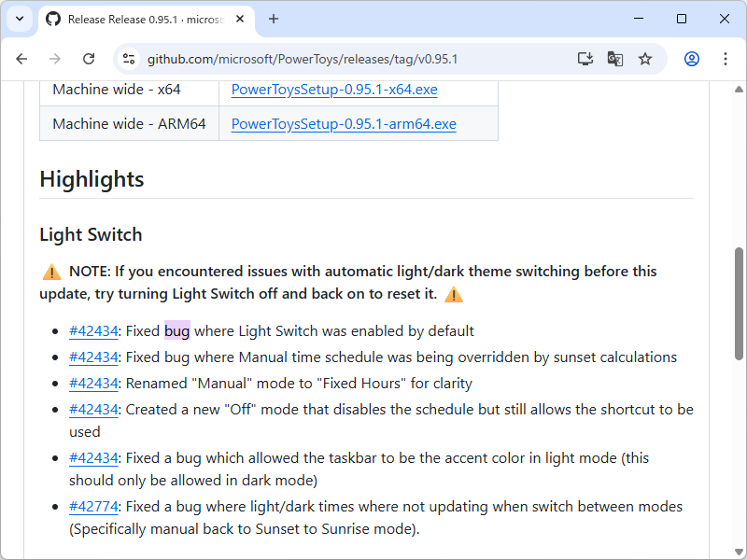The width and height of the screenshot is (747, 560).
Task: Click the install app icon
Action: [585, 59]
